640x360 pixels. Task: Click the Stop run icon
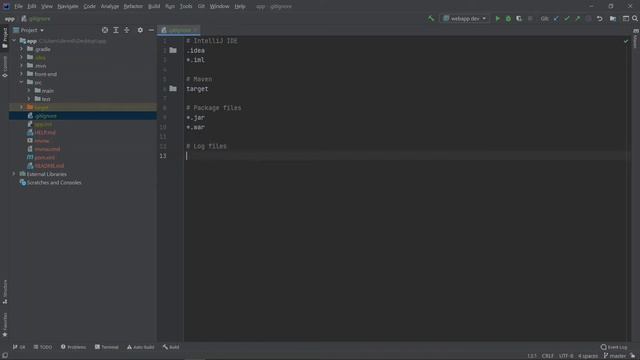point(530,18)
